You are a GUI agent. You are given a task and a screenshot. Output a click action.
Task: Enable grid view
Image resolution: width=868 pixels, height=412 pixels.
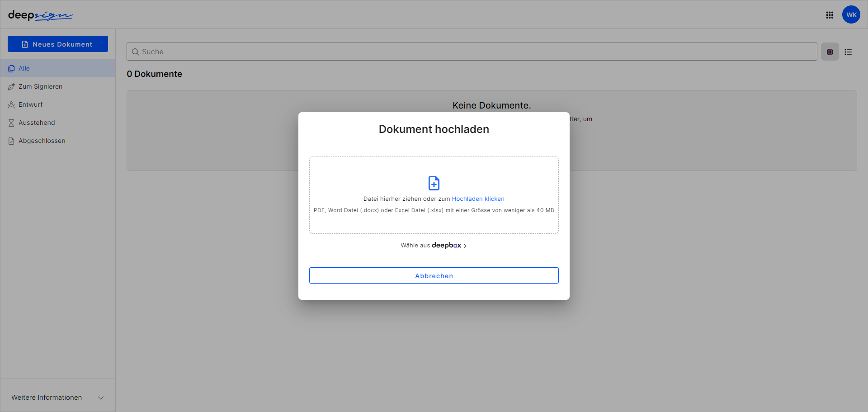click(830, 52)
